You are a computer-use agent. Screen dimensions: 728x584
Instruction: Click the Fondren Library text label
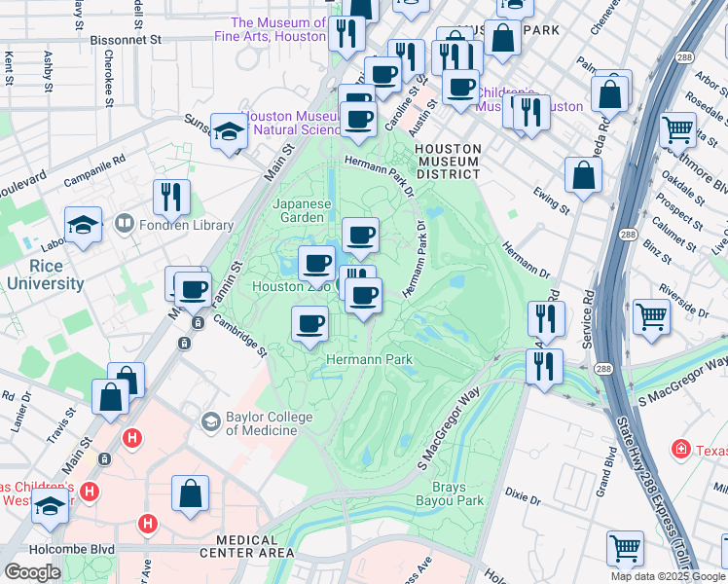click(x=186, y=225)
